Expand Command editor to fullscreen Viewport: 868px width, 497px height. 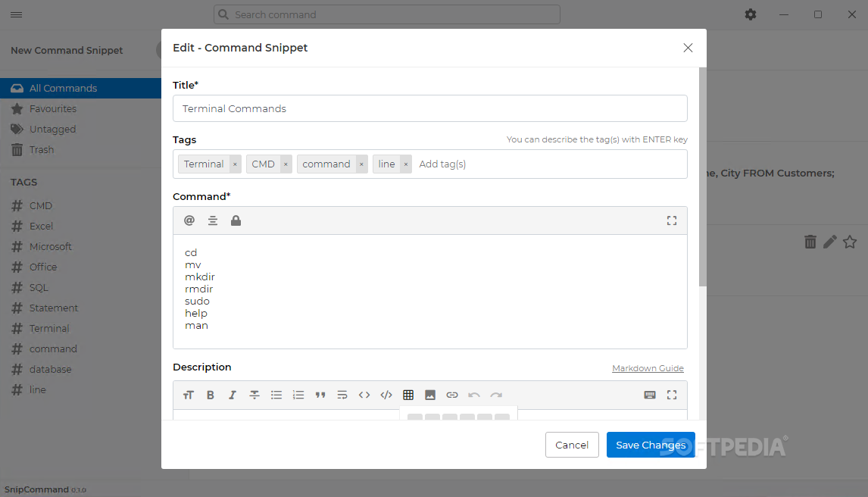pyautogui.click(x=672, y=220)
